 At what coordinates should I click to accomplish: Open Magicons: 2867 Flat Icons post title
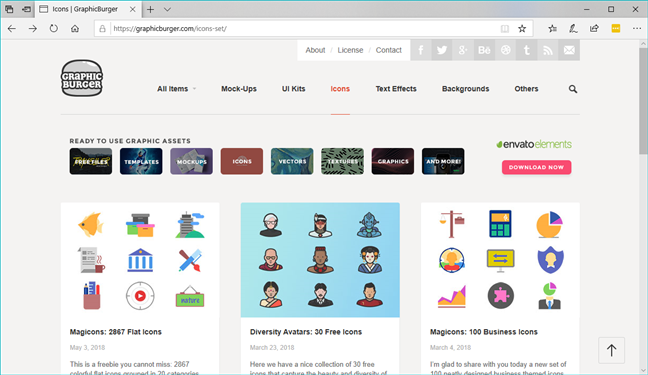[x=116, y=332]
